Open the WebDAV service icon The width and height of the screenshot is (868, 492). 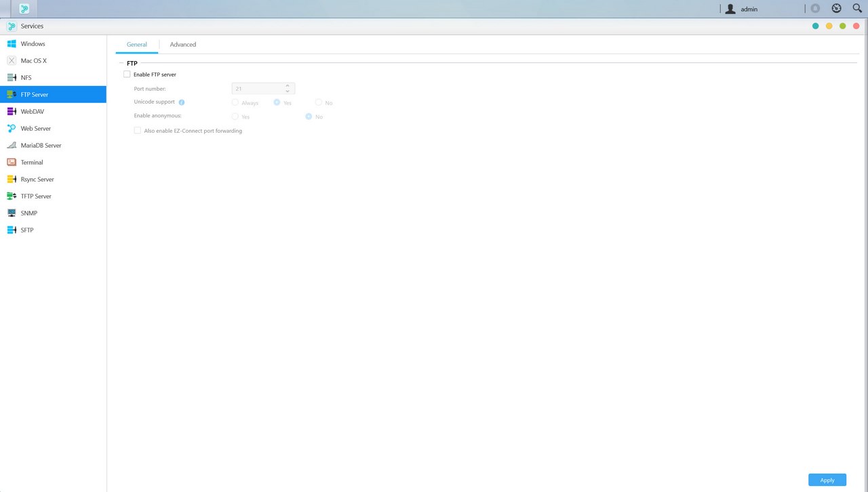[x=12, y=111]
